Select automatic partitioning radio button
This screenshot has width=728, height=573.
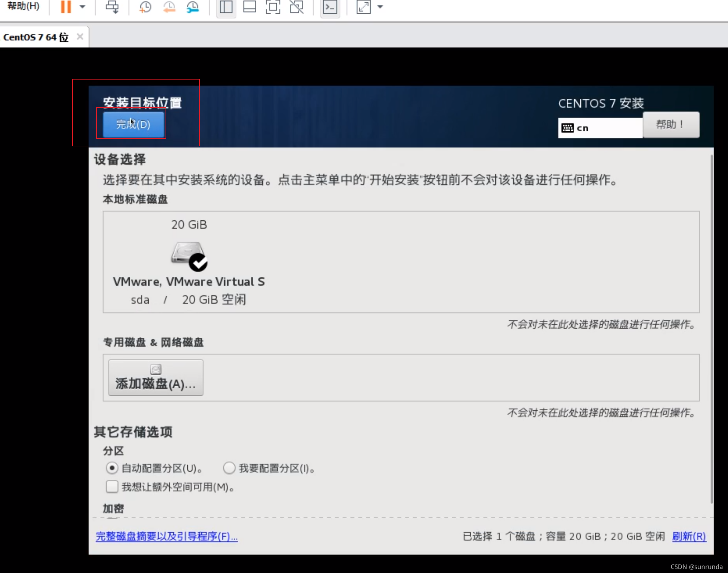pos(112,468)
